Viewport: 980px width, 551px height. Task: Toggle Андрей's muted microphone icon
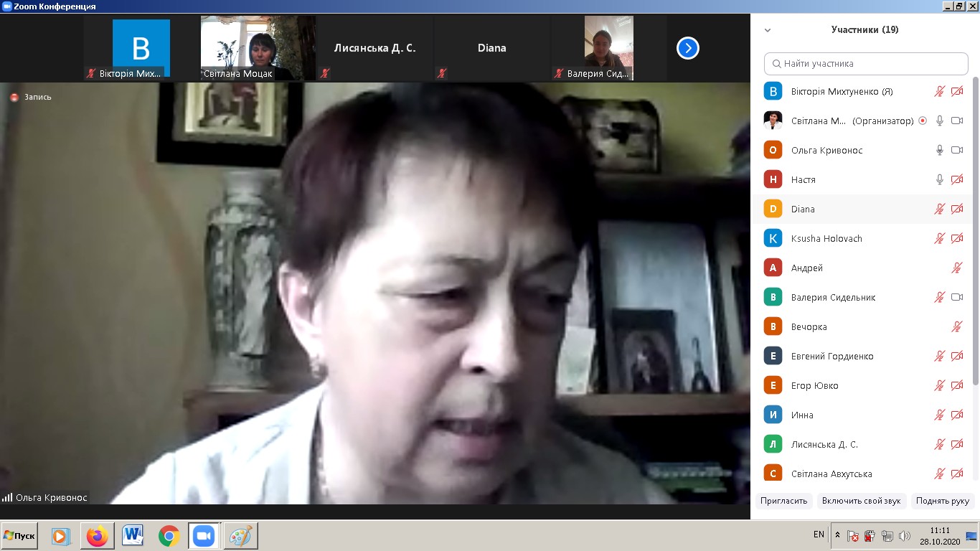[956, 268]
